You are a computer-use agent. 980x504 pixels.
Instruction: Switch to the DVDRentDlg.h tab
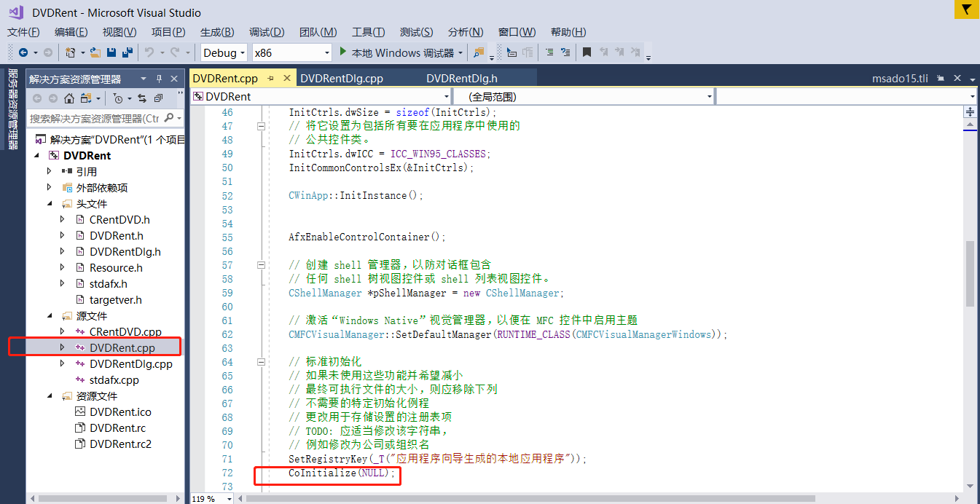462,78
